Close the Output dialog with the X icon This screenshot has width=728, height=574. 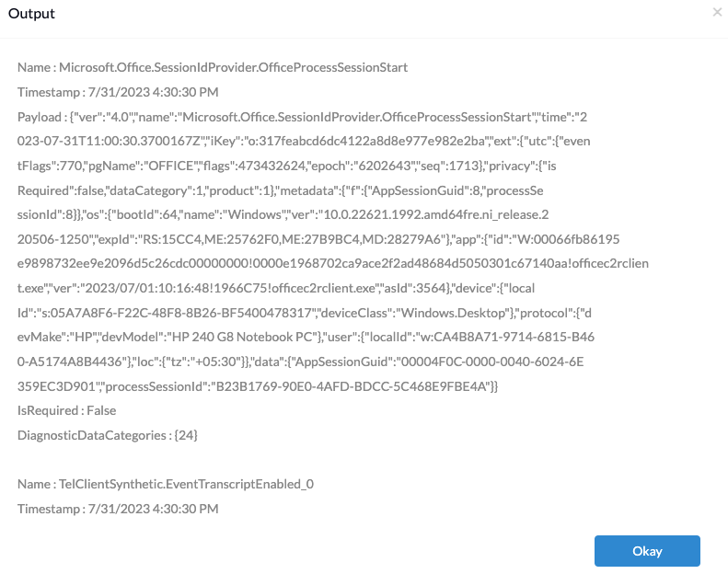pos(717,13)
